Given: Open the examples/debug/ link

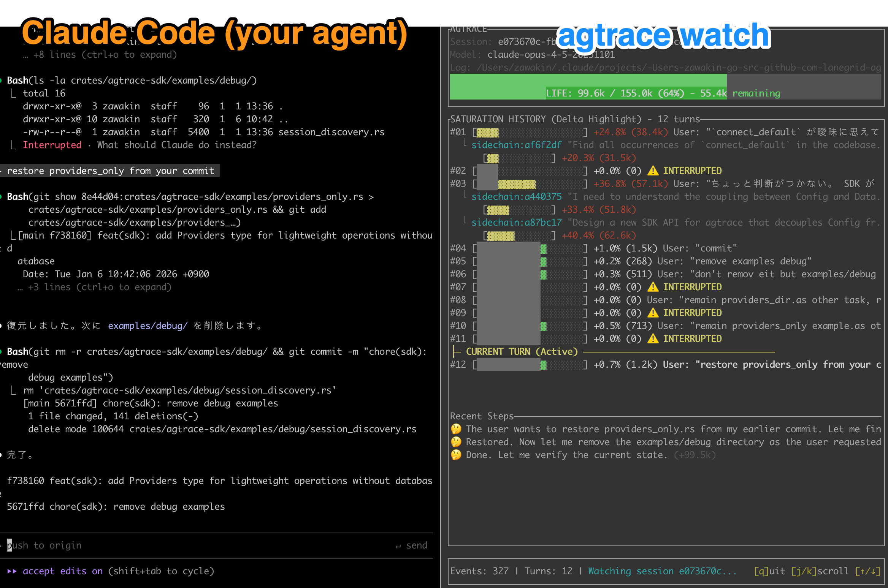Looking at the screenshot, I should [x=147, y=326].
